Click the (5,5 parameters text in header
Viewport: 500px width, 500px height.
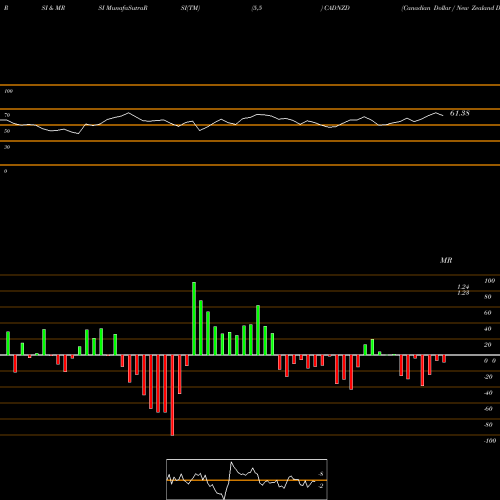pyautogui.click(x=257, y=8)
